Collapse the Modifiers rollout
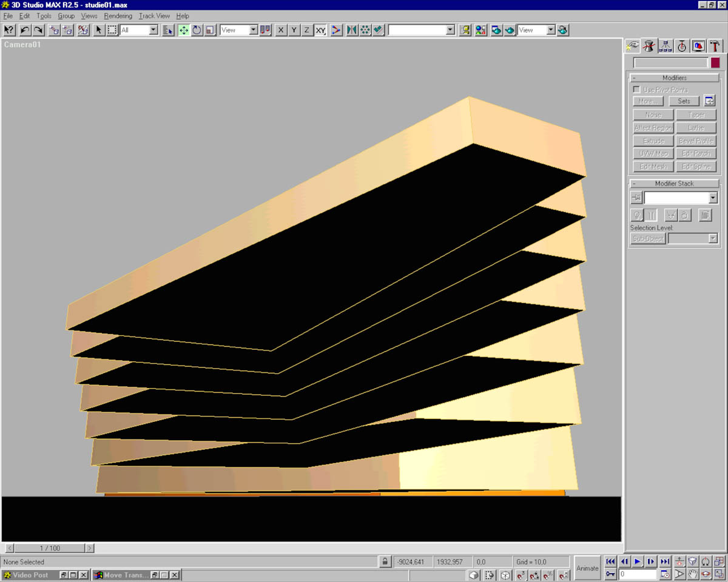 [x=674, y=78]
